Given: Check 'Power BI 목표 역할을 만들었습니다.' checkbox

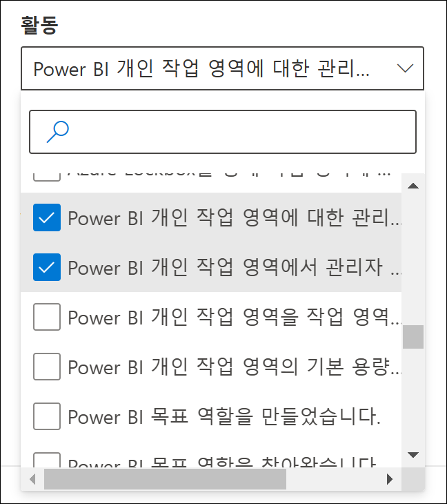Looking at the screenshot, I should pyautogui.click(x=47, y=416).
